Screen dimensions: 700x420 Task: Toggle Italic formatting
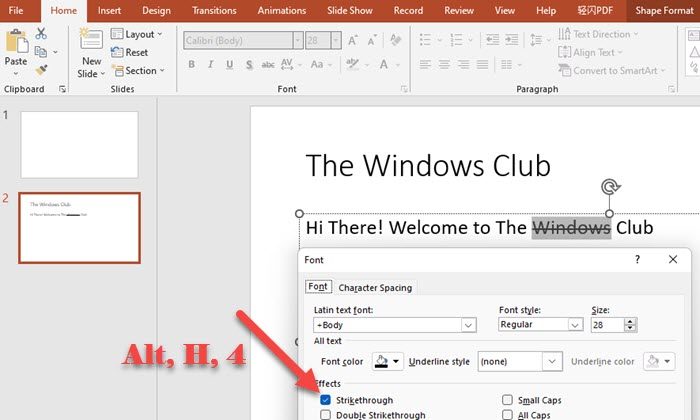210,65
